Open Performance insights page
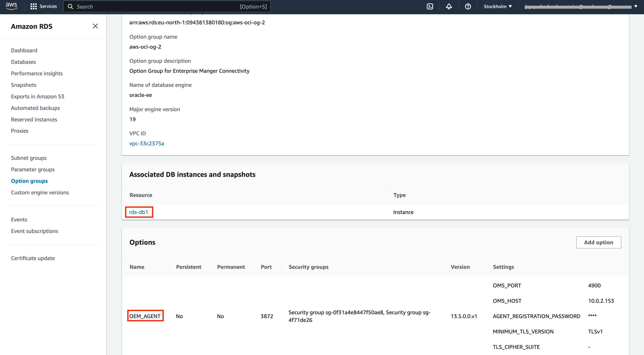 tap(37, 73)
